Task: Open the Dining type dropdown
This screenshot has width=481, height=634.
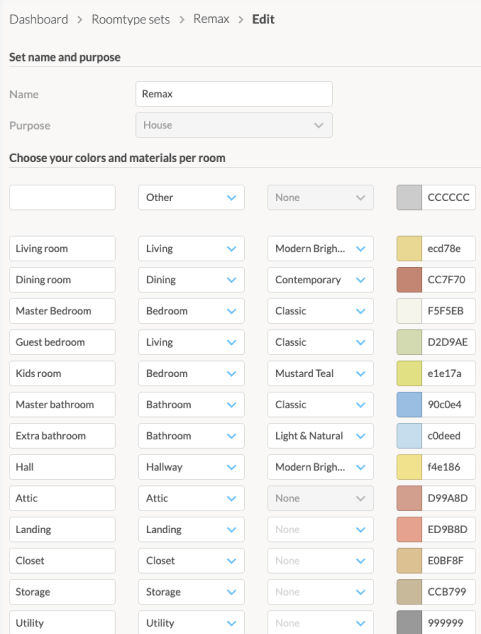Action: click(191, 280)
